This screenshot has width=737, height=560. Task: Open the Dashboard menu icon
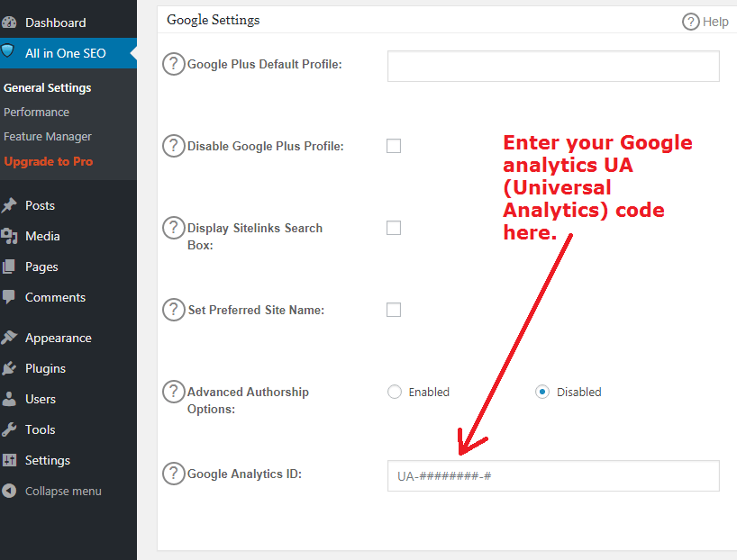[x=9, y=23]
